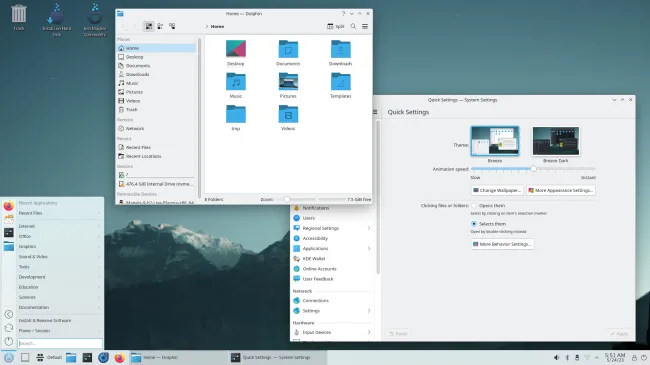Viewport: 650px width, 365px height.
Task: Click the Split view button in Dolphin
Action: [x=336, y=26]
